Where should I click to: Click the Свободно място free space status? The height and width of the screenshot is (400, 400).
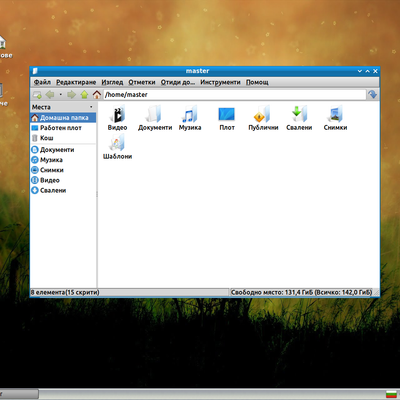[301, 292]
